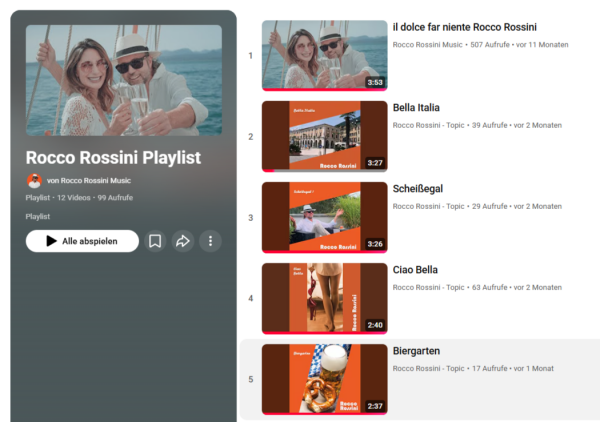Image resolution: width=600 pixels, height=422 pixels.
Task: Open Rocco Rossini - Topic under Biergarten
Action: click(428, 369)
